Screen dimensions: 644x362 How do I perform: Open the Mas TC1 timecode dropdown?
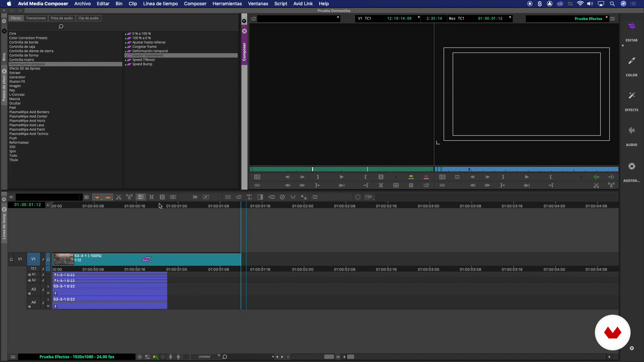(x=510, y=17)
